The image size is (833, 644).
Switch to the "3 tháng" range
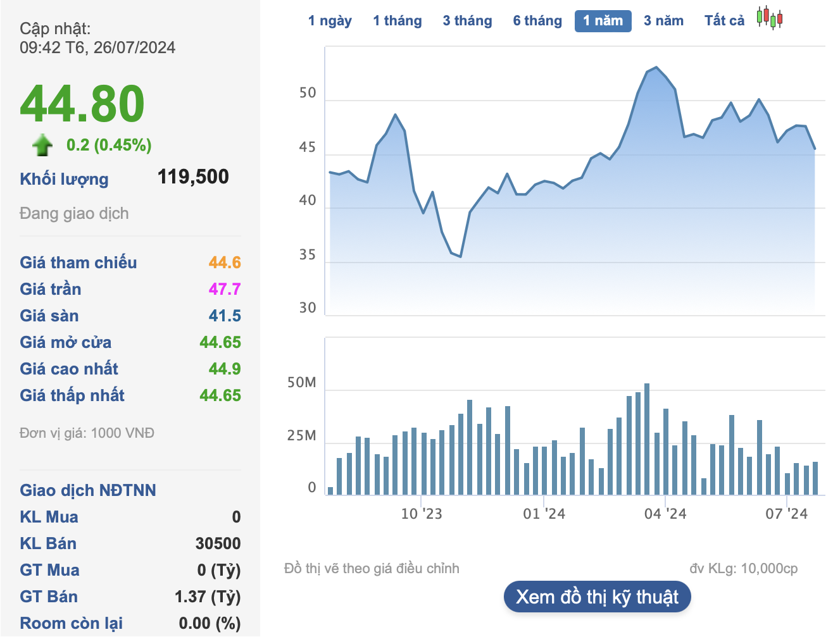point(467,20)
